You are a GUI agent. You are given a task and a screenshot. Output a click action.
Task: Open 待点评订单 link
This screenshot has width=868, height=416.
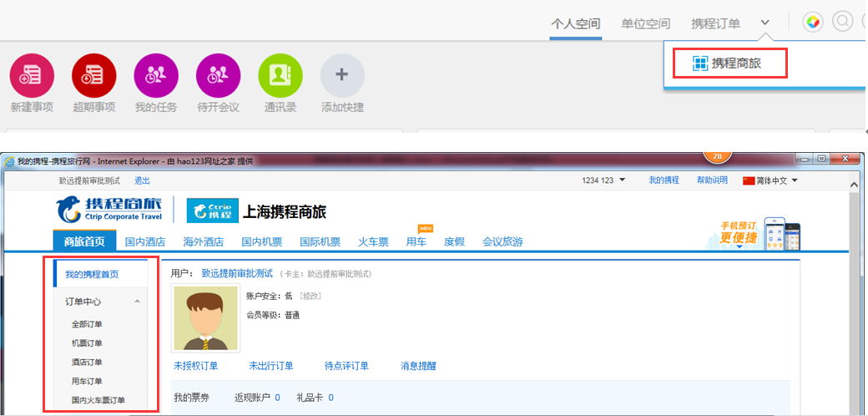point(346,366)
